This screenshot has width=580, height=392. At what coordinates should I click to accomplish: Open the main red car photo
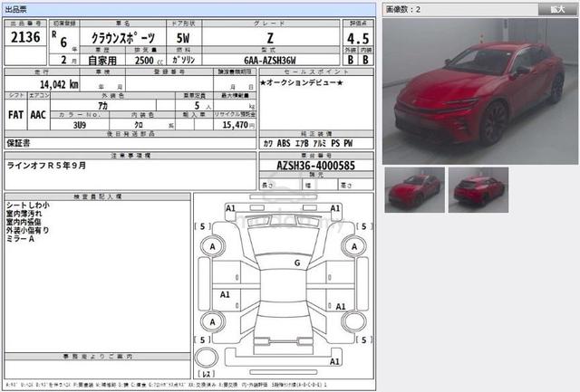coord(479,91)
